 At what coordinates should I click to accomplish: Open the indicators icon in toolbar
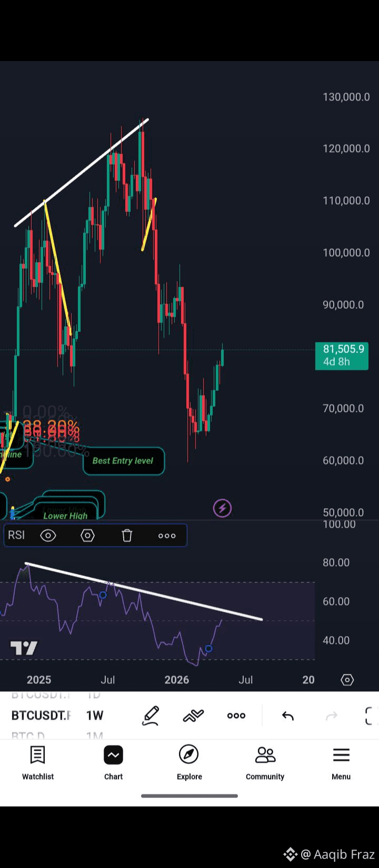coord(193,715)
